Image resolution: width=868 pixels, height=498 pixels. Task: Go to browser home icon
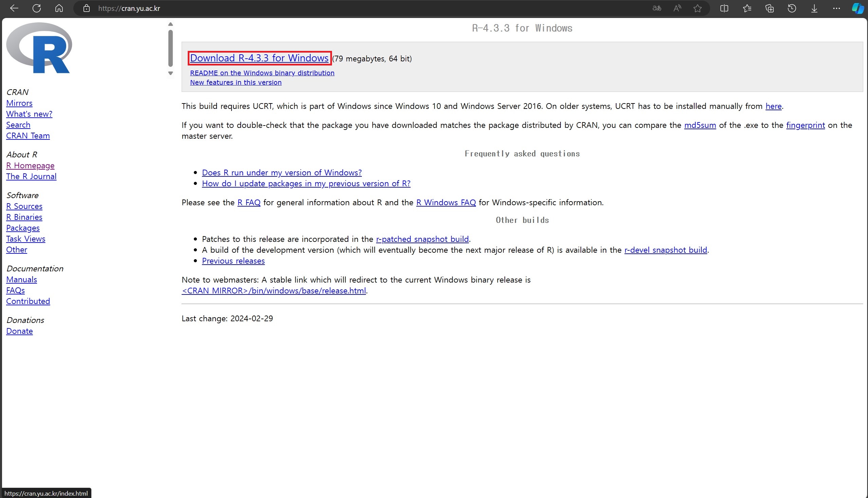point(59,8)
